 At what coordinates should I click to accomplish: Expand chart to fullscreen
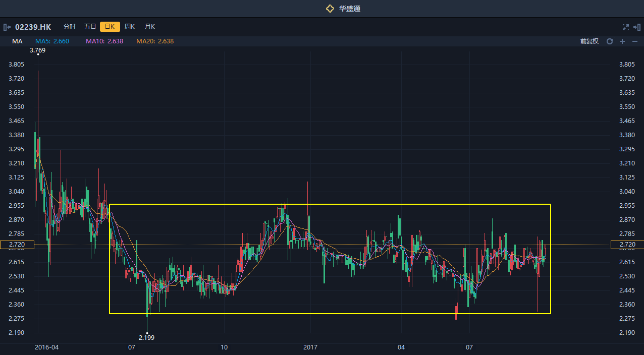tap(626, 27)
